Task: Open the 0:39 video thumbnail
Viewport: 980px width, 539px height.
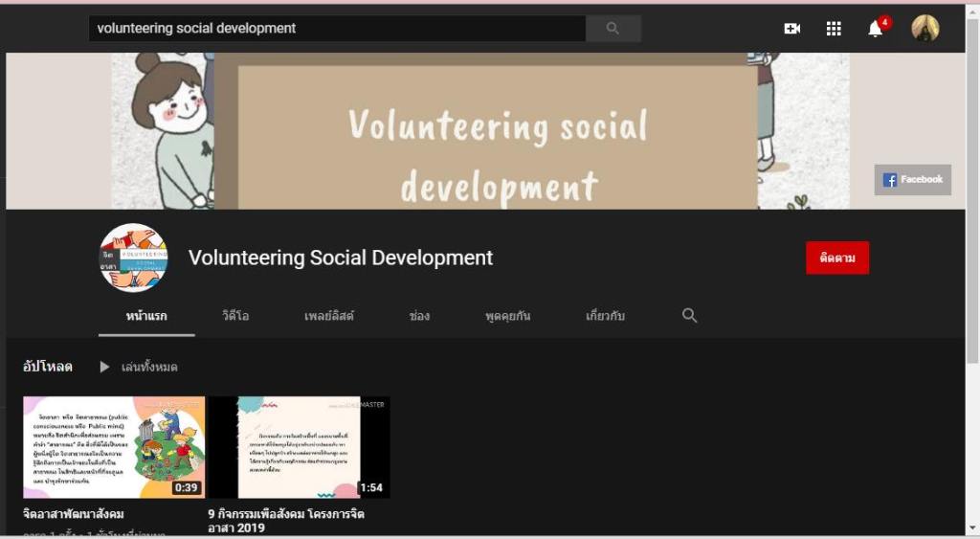Action: (114, 447)
